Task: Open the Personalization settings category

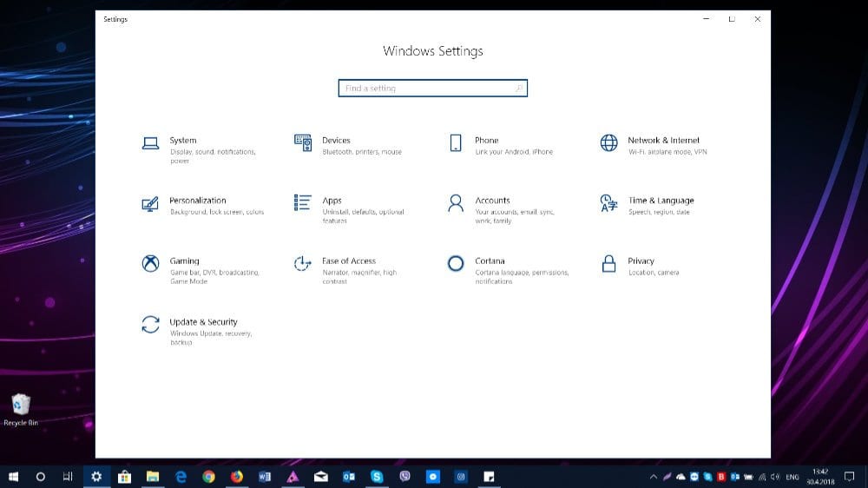Action: (202, 206)
